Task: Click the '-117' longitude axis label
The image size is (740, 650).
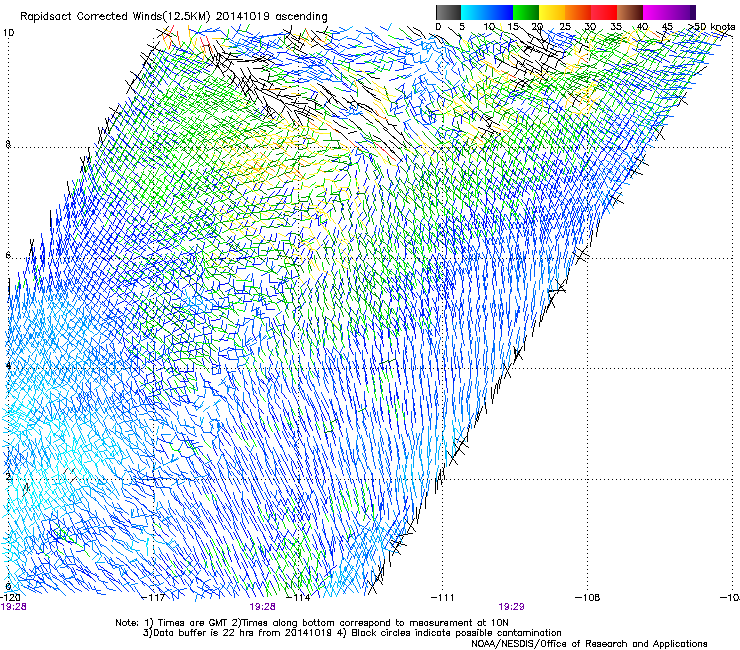Action: coord(154,598)
